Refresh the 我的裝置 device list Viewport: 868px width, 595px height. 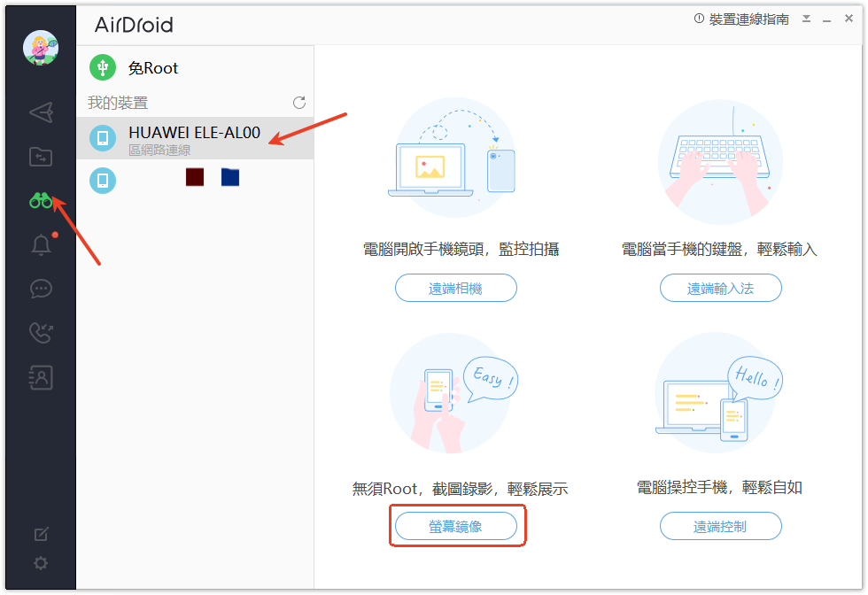point(299,103)
